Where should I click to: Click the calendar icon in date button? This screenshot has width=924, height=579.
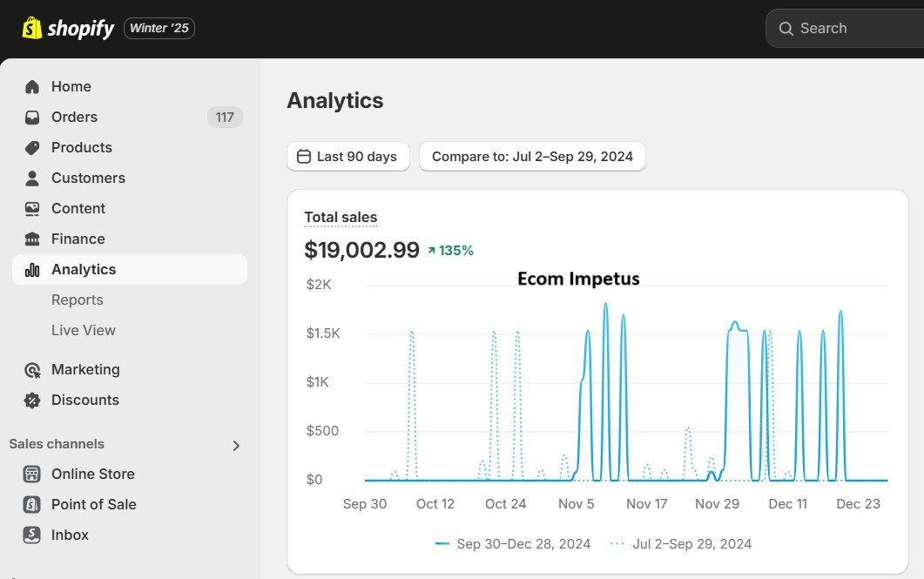(x=303, y=157)
